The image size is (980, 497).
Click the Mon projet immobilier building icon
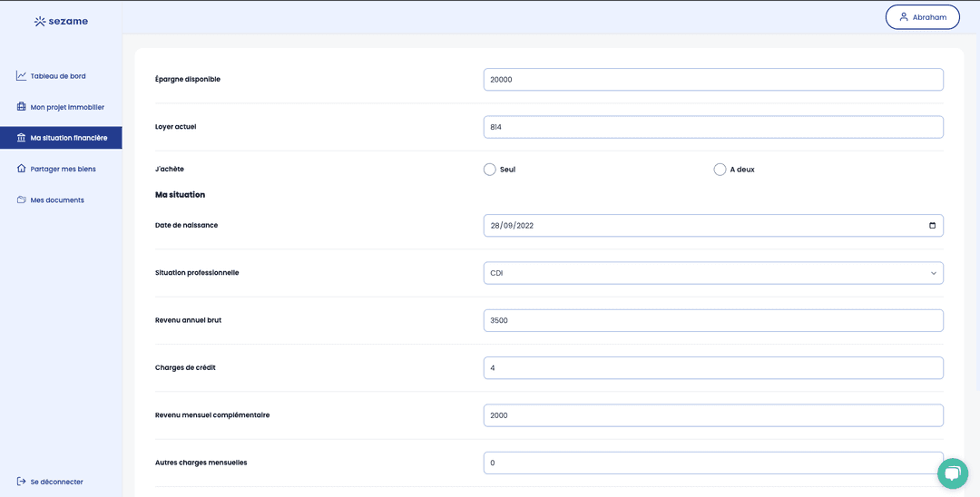[21, 107]
